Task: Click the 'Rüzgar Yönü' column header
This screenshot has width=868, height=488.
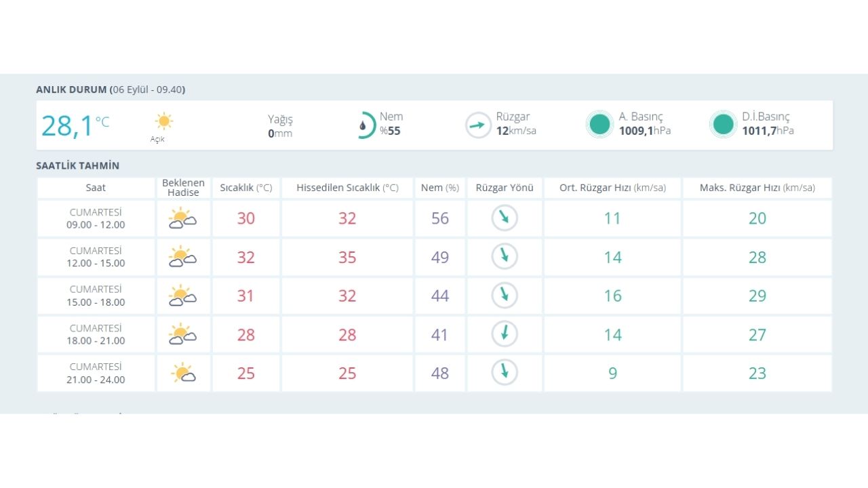Action: pyautogui.click(x=505, y=188)
